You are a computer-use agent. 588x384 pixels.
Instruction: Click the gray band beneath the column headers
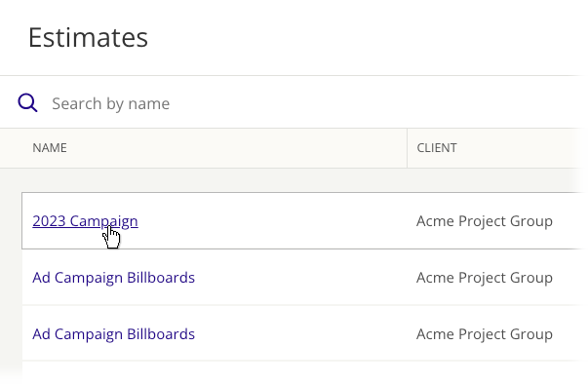pos(294,180)
